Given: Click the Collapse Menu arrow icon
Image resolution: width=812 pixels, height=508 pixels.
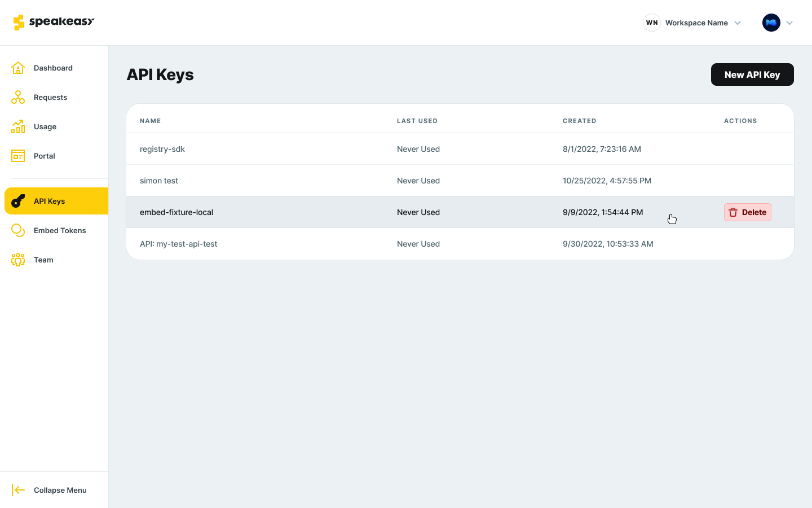Looking at the screenshot, I should (18, 490).
